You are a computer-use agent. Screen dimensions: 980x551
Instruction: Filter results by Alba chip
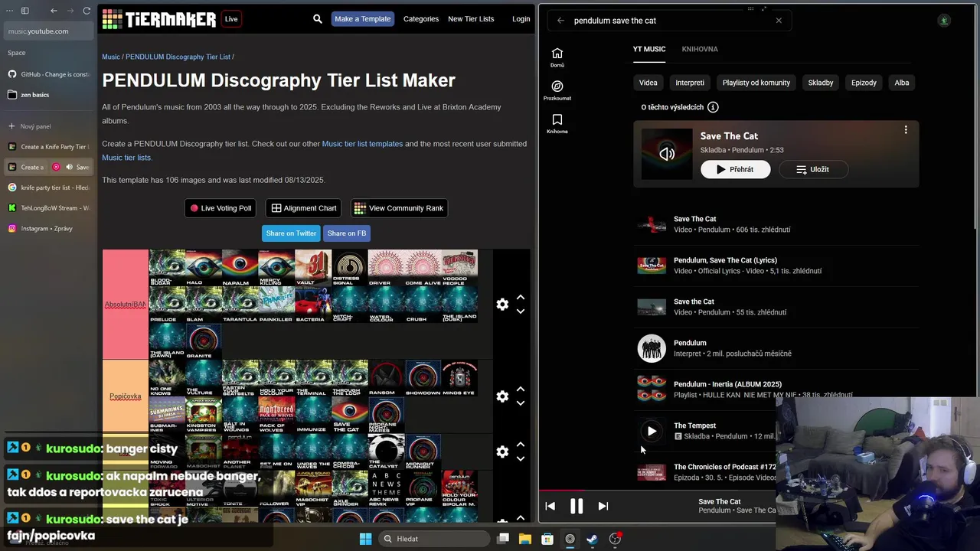(x=902, y=83)
